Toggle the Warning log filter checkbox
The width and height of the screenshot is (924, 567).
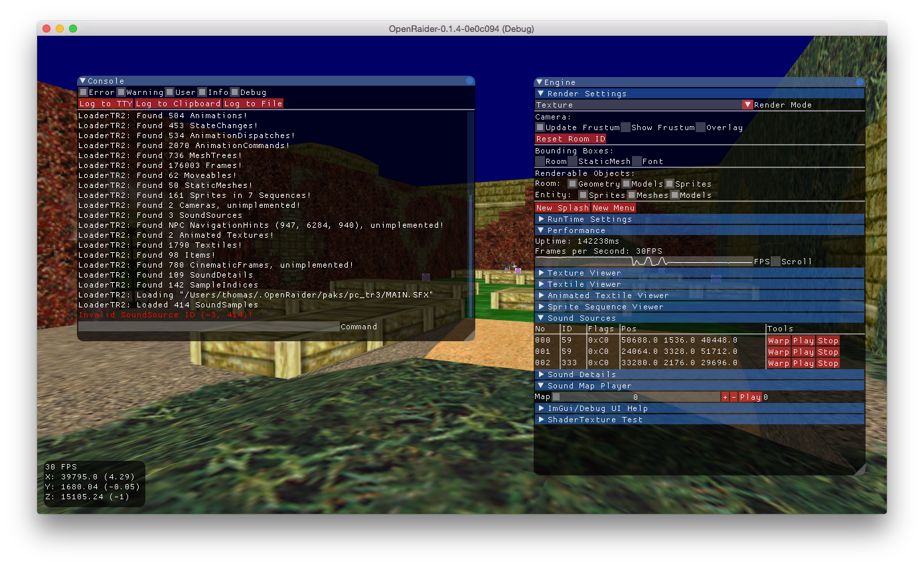pyautogui.click(x=121, y=92)
